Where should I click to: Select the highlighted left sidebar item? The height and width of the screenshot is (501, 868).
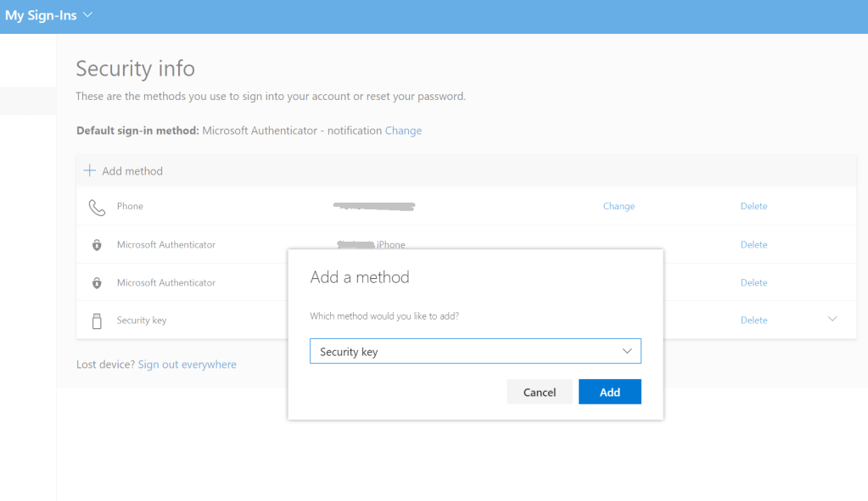pyautogui.click(x=28, y=100)
